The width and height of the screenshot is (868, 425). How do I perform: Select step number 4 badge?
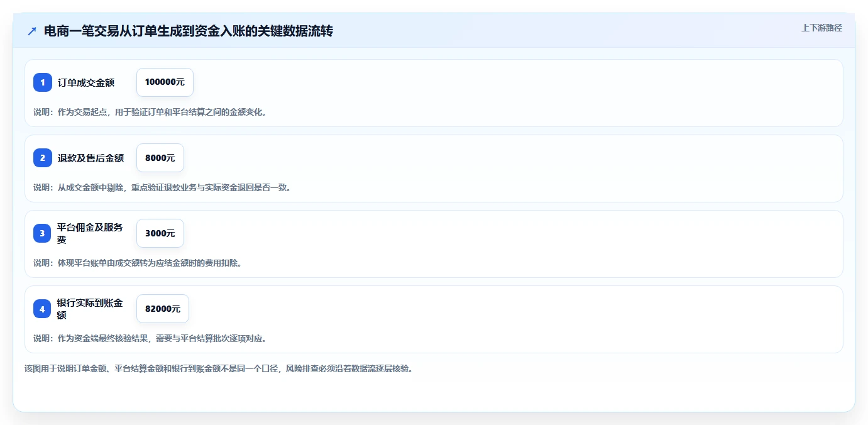coord(43,309)
